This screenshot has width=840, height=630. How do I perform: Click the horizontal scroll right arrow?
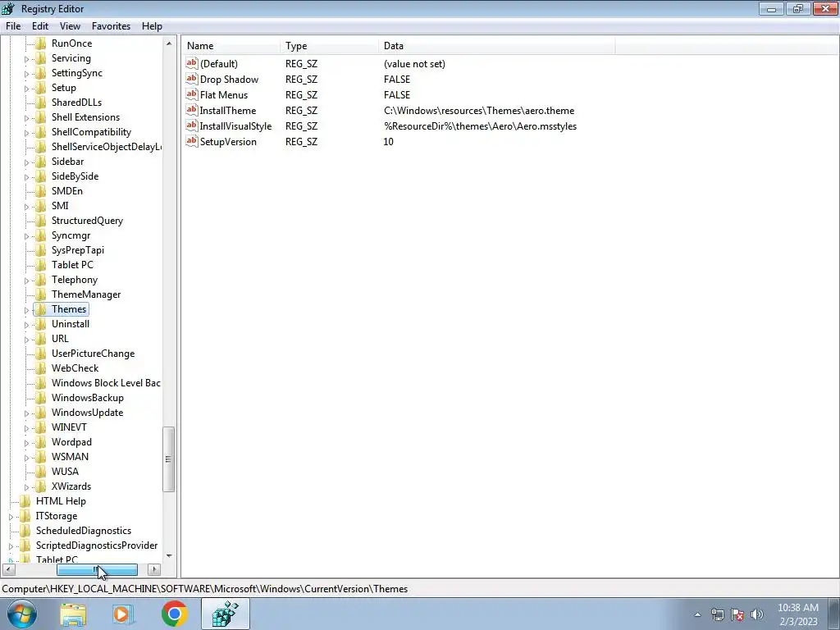pyautogui.click(x=153, y=569)
